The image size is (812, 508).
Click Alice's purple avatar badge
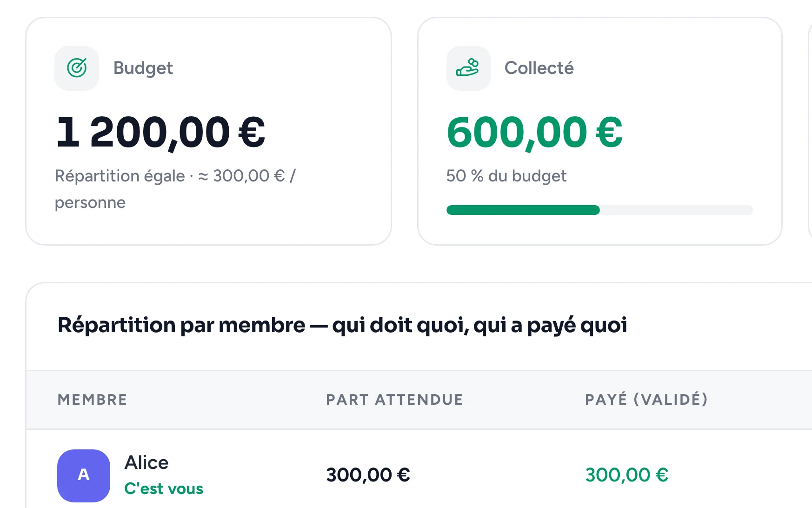[84, 475]
